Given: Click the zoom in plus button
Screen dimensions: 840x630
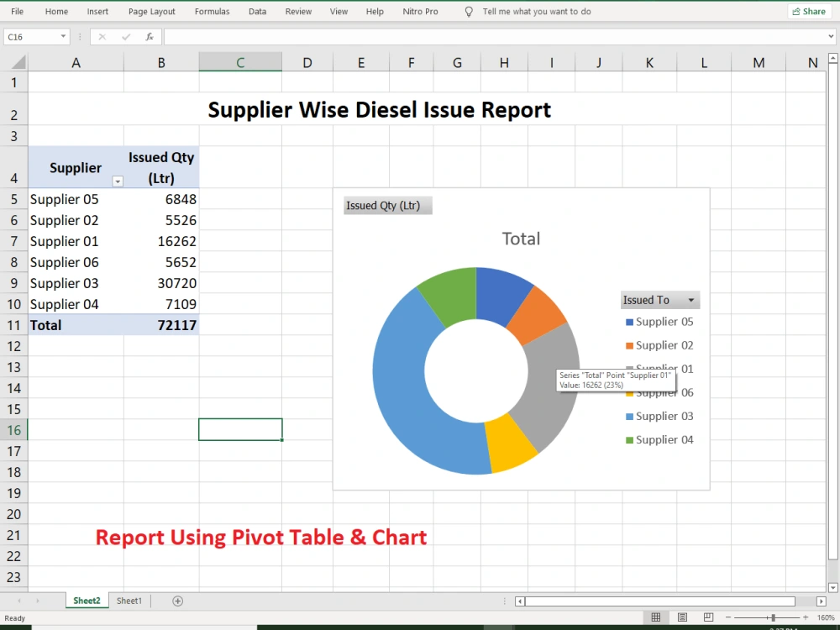Looking at the screenshot, I should [x=806, y=617].
